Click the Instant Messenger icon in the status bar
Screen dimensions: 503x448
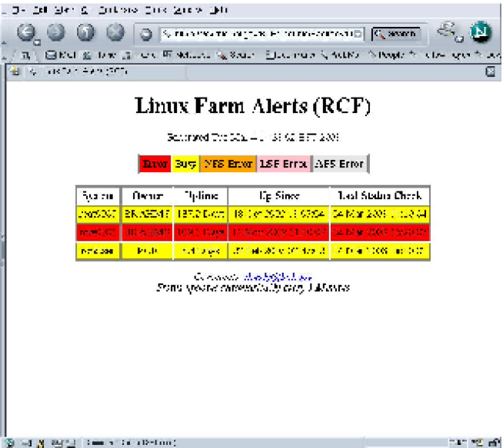click(x=41, y=443)
